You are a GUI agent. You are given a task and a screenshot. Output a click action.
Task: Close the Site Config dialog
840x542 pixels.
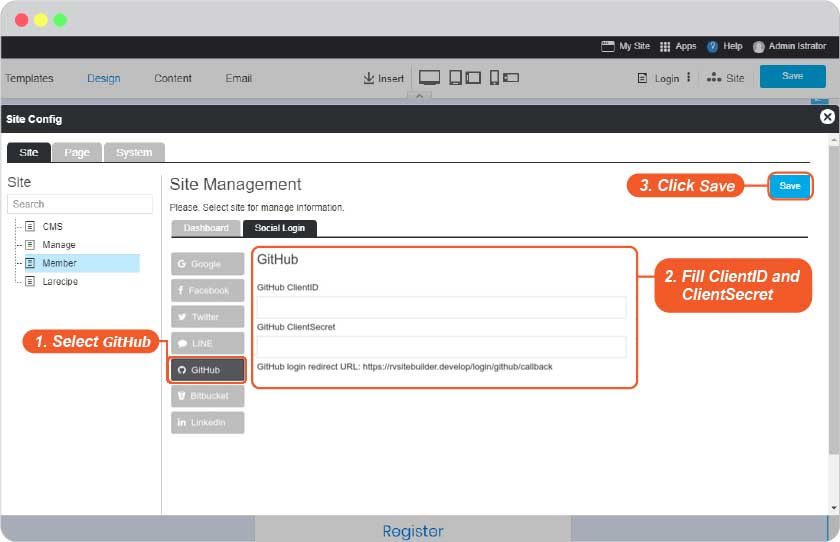(827, 117)
